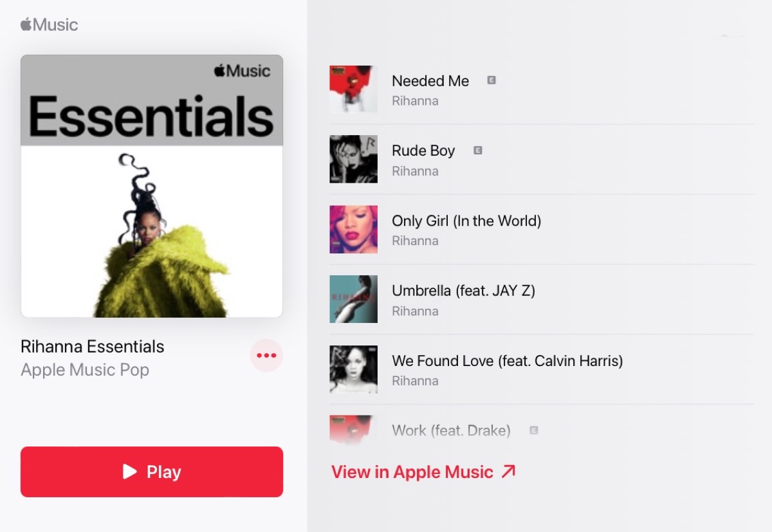
Task: Click the arrow icon after View in Apple Music
Action: 508,472
